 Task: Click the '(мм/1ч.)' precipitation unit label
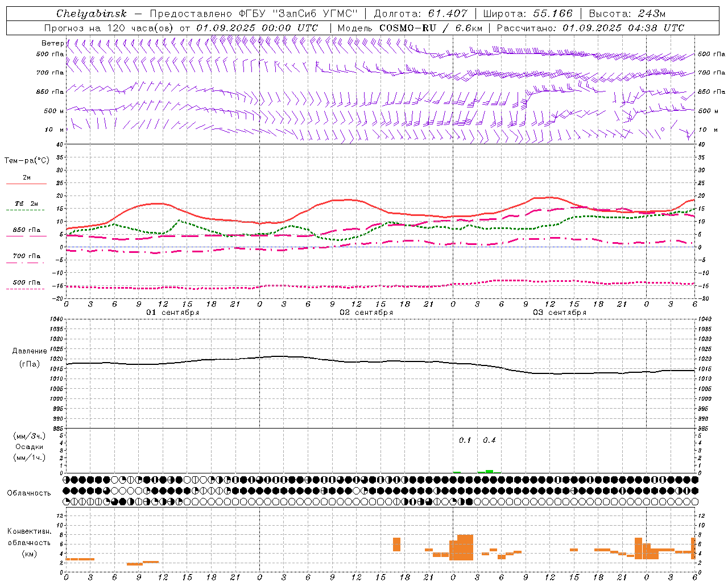(30, 458)
